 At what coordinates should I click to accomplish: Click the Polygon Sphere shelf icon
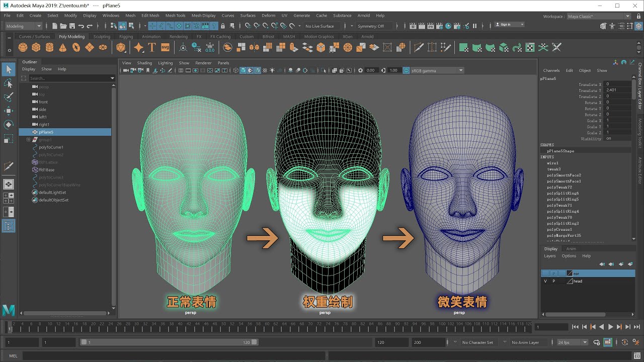23,47
